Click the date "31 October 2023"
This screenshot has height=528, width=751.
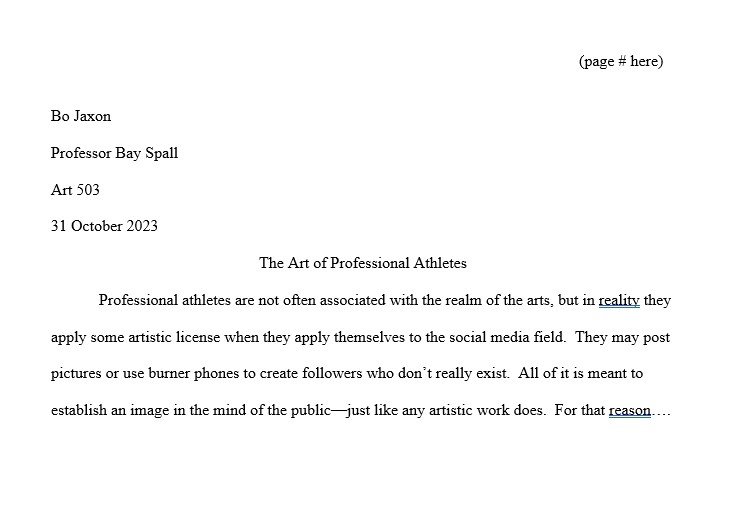(104, 226)
